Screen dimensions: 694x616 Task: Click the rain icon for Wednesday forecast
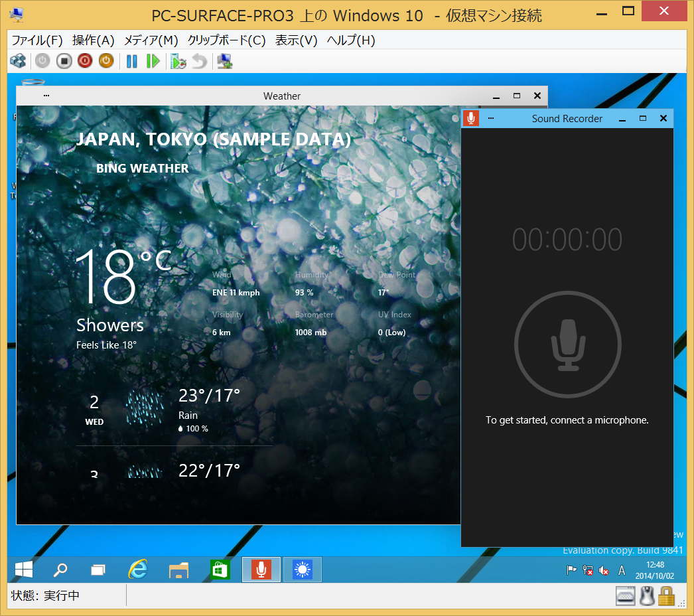pos(145,408)
